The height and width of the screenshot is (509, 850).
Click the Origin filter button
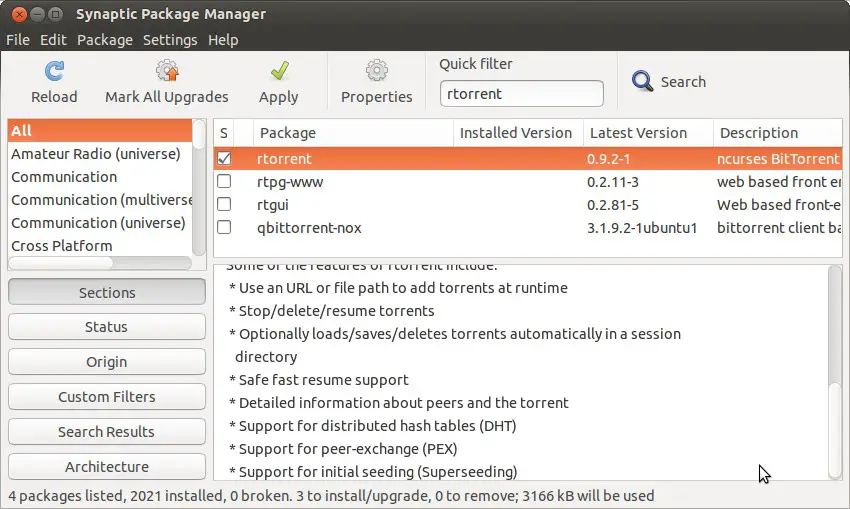click(x=107, y=362)
